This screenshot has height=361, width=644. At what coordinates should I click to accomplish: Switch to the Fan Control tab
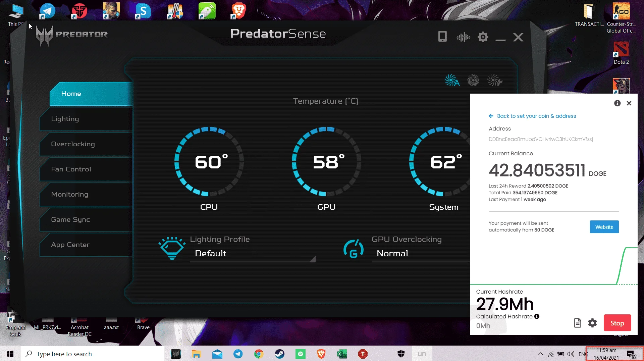(x=86, y=169)
